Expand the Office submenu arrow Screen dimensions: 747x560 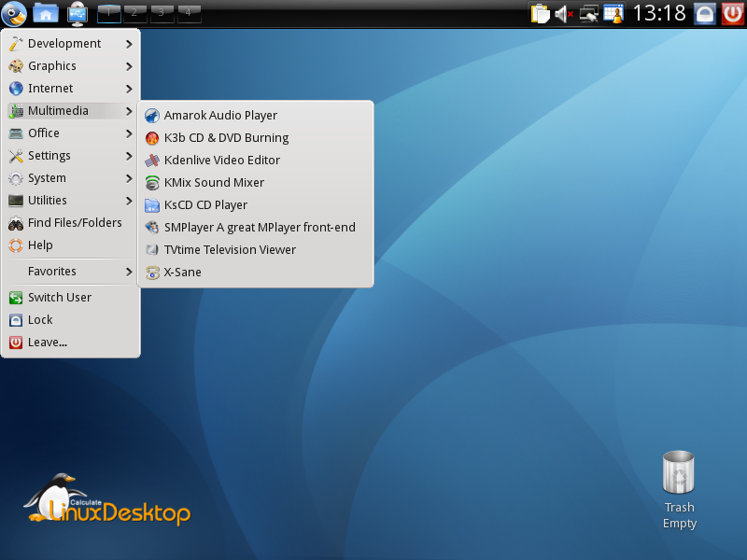(x=129, y=133)
